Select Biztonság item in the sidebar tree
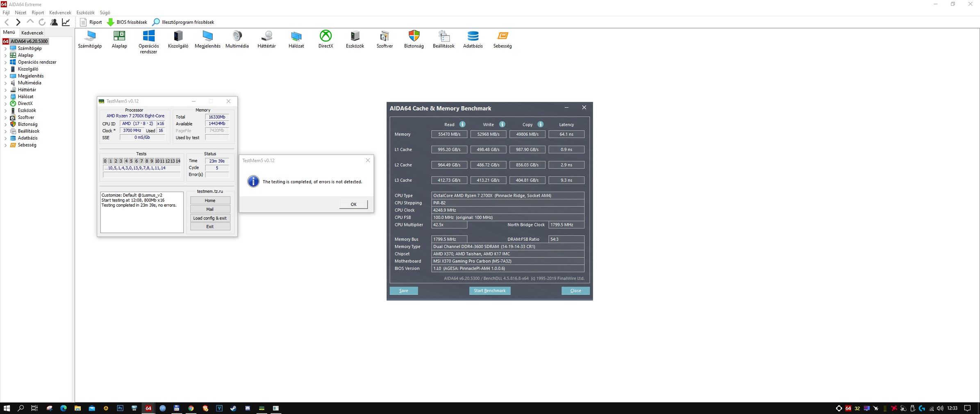The height and width of the screenshot is (414, 980). pyautogui.click(x=24, y=124)
